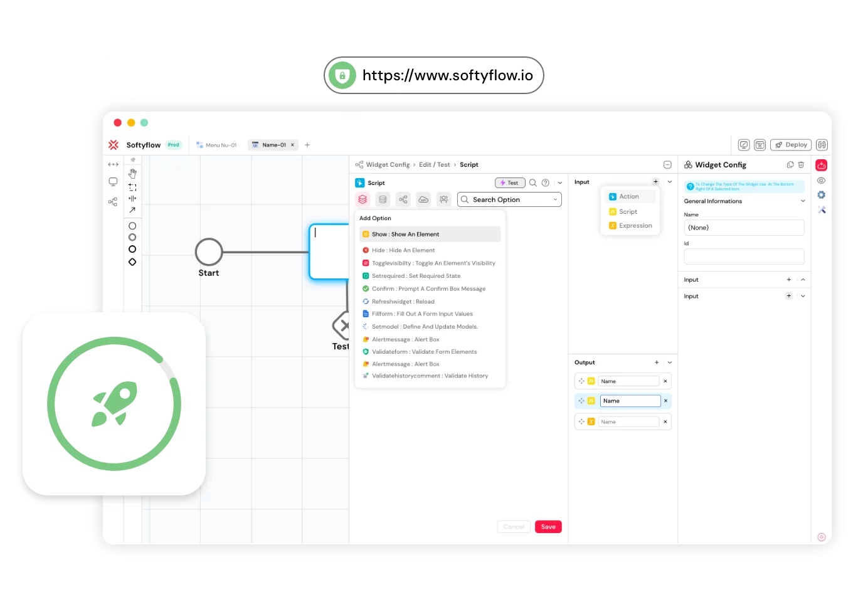Click the Deploy button
The width and height of the screenshot is (868, 592).
pyautogui.click(x=791, y=145)
